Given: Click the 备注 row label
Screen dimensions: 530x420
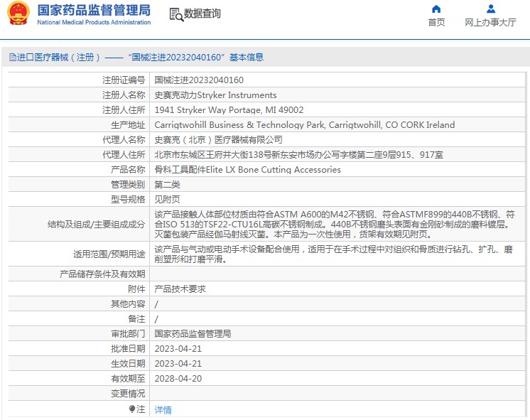Looking at the screenshot, I should tap(136, 318).
